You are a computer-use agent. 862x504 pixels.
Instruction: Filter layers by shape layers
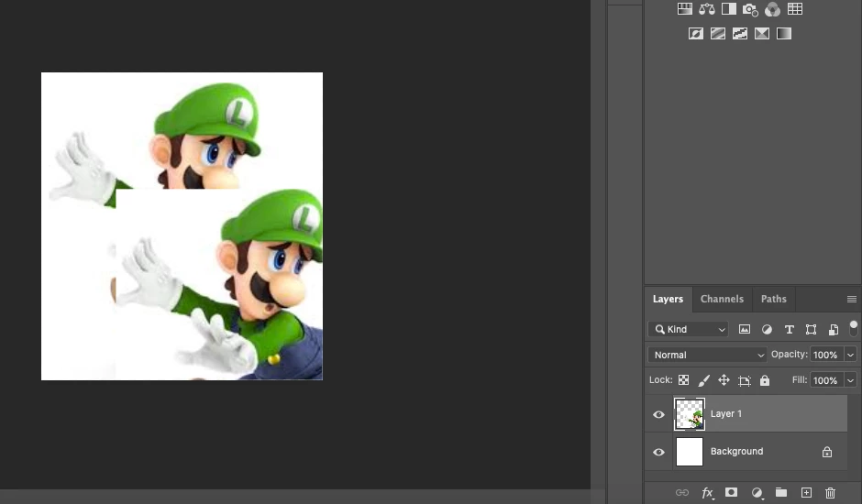[811, 329]
